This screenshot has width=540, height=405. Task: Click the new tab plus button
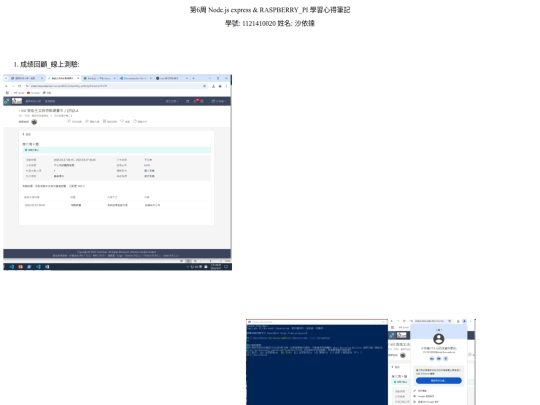tap(194, 79)
